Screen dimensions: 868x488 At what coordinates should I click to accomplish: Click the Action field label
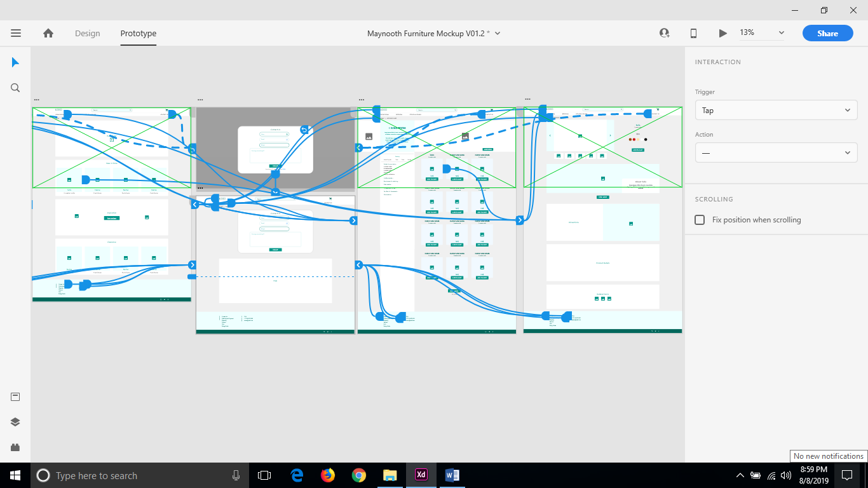click(x=704, y=135)
